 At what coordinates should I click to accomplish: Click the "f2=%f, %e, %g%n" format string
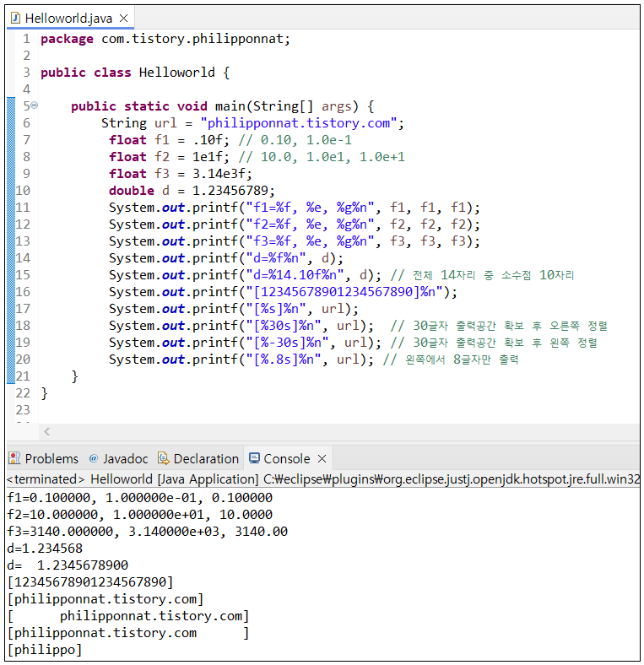coord(310,224)
